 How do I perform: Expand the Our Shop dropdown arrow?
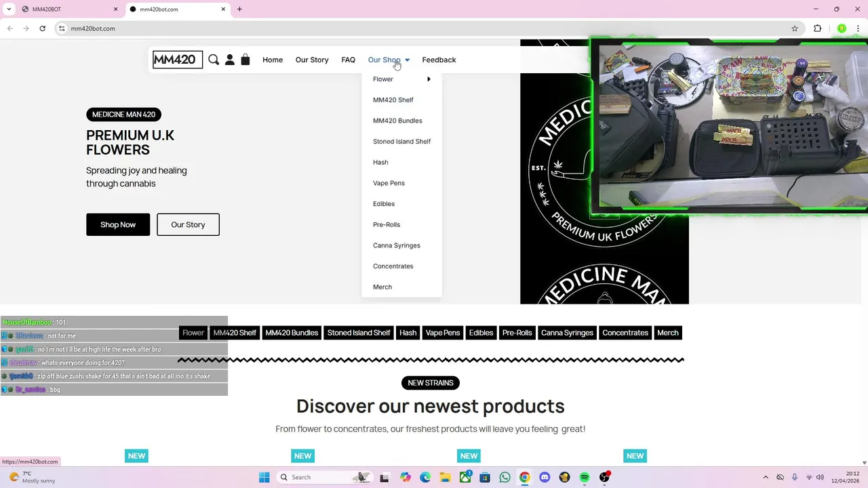tap(408, 60)
